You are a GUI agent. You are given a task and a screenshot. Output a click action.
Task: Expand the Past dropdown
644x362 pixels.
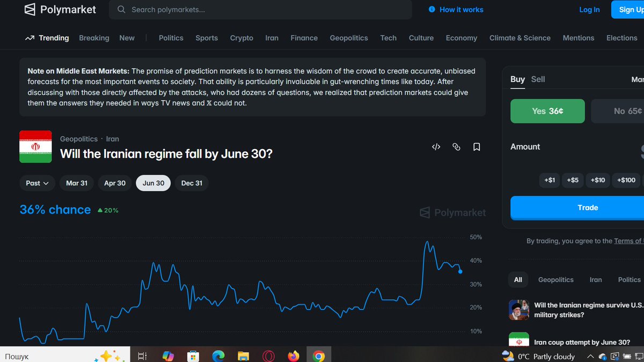click(x=37, y=183)
